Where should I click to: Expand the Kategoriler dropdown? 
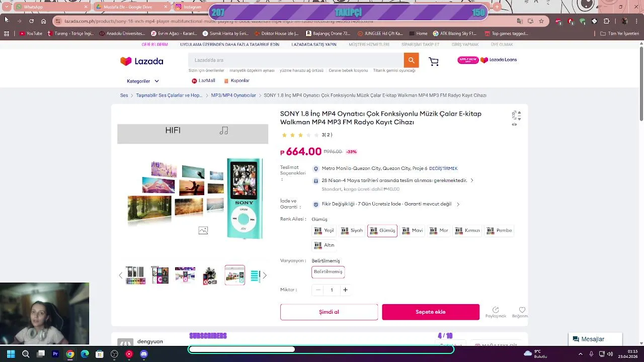pyautogui.click(x=143, y=81)
